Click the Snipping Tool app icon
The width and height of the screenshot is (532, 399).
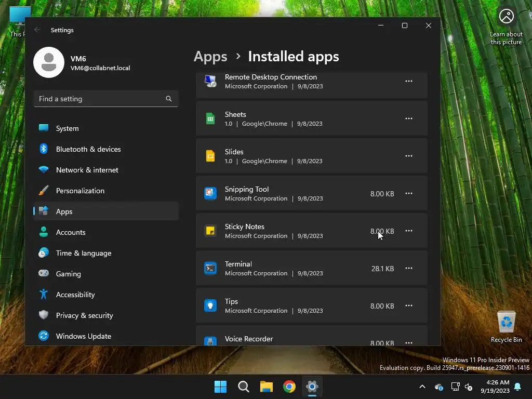click(x=210, y=193)
